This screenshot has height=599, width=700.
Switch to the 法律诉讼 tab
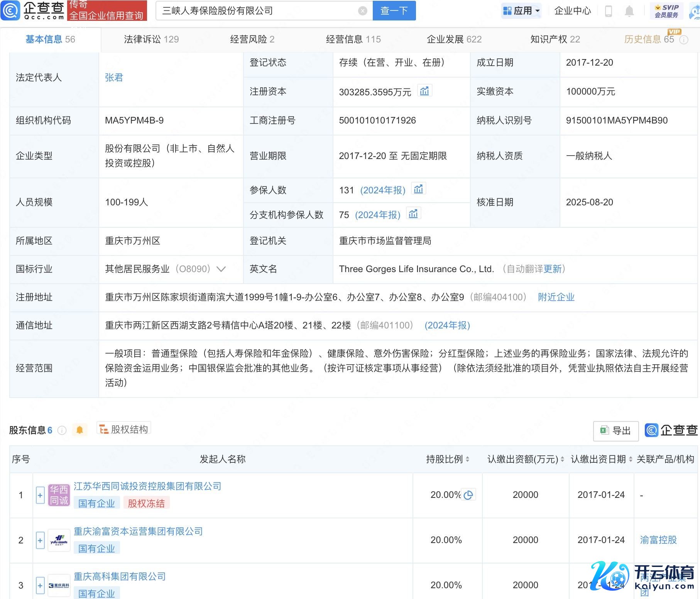coord(151,39)
